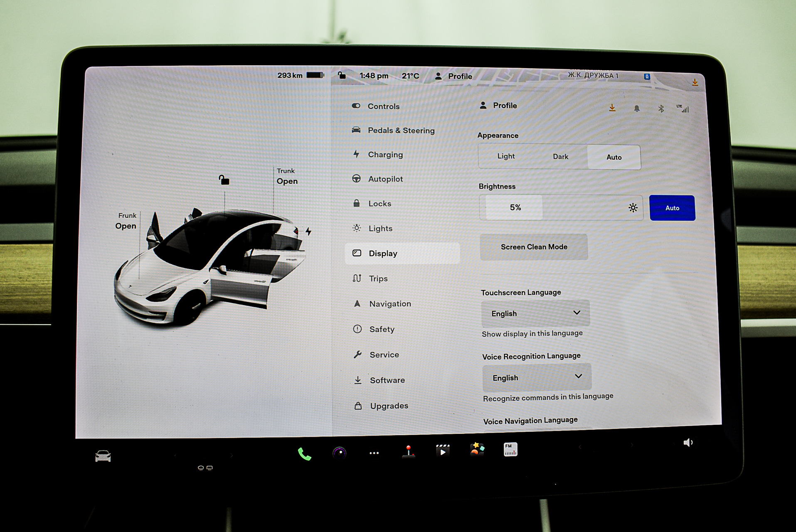Open the Service menu
The height and width of the screenshot is (532, 796).
coord(376,355)
